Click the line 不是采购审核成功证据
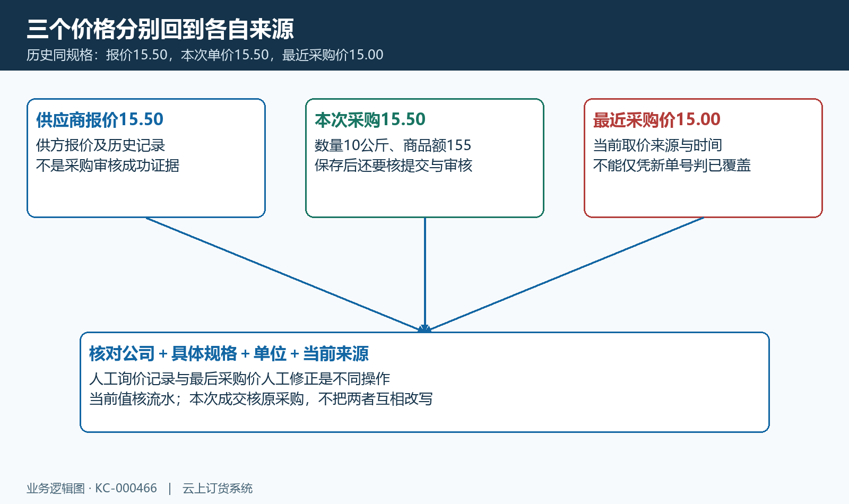This screenshot has height=504, width=849. [x=108, y=166]
